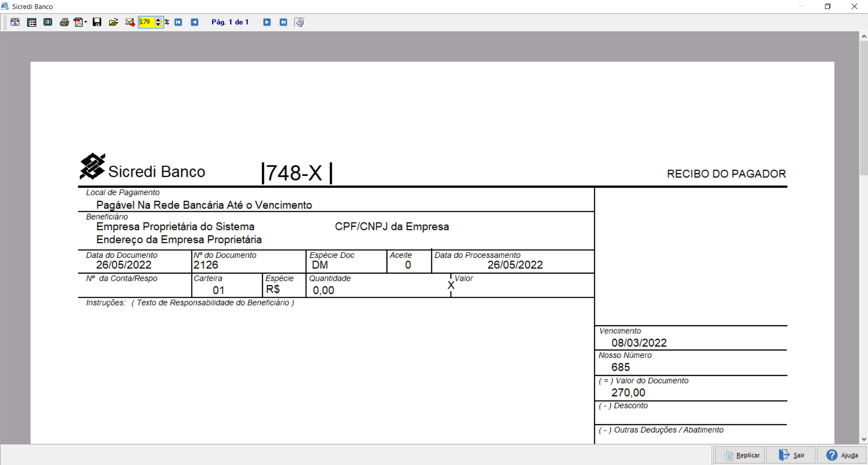Click the 'Local de Pagamento' label
Image resolution: width=868 pixels, height=465 pixels.
tap(123, 192)
